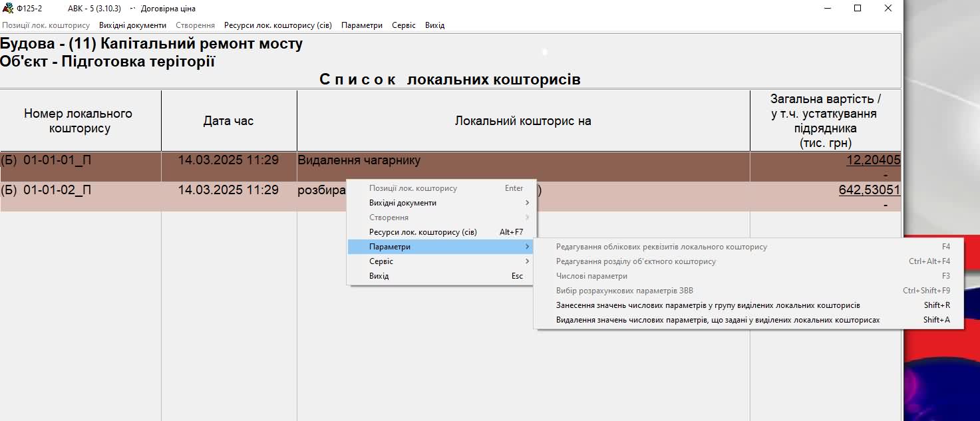Expand the 'Параметри' submenu arrow in context menu
This screenshot has height=421, width=980.
pos(527,247)
